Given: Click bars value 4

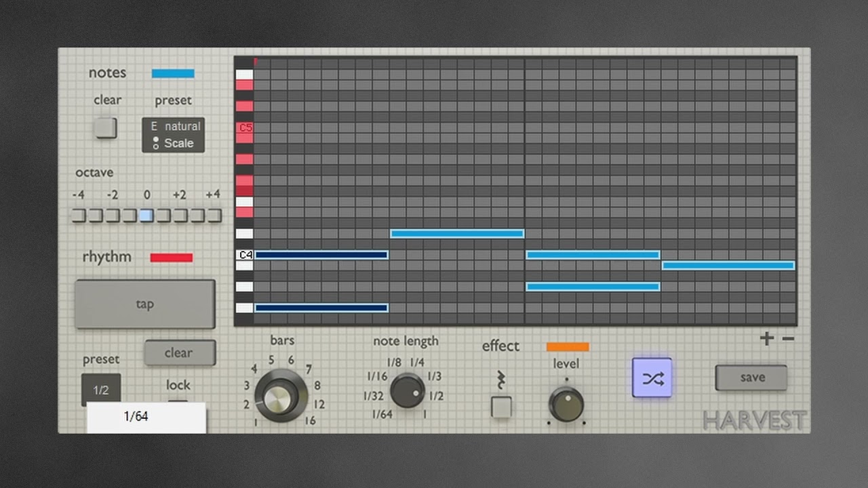Looking at the screenshot, I should [254, 369].
